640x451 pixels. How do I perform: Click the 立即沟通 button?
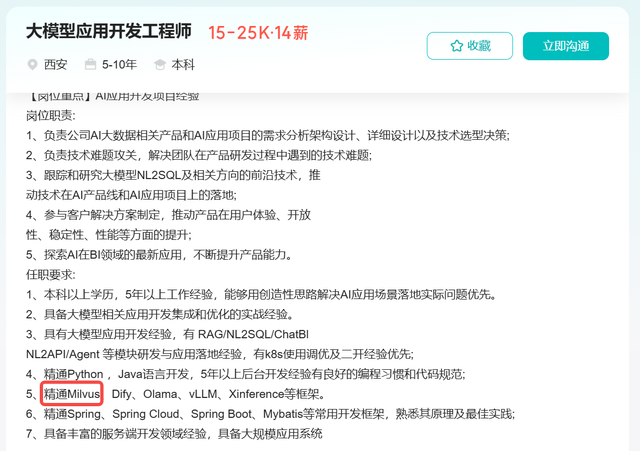coord(566,46)
